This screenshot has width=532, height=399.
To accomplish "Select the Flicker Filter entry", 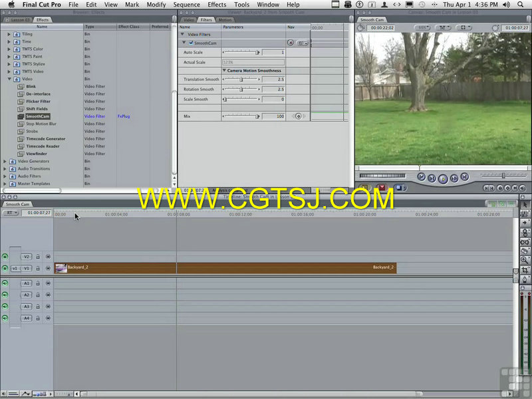I will point(38,102).
